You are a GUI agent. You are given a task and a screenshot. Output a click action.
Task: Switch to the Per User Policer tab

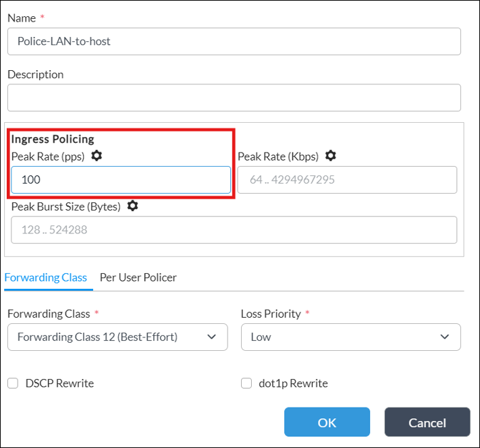[138, 277]
